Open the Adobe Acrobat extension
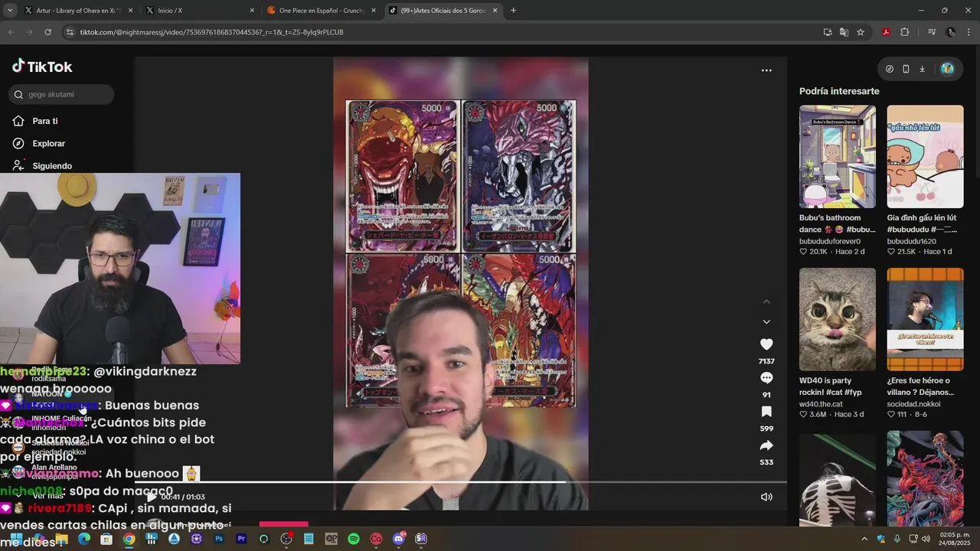 click(886, 32)
